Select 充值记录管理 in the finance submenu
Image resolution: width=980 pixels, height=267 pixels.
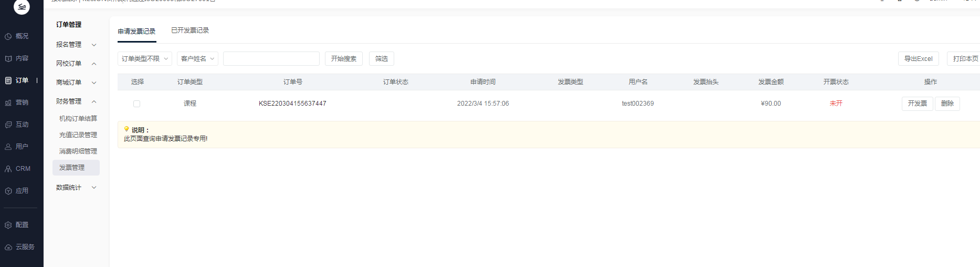pos(78,135)
